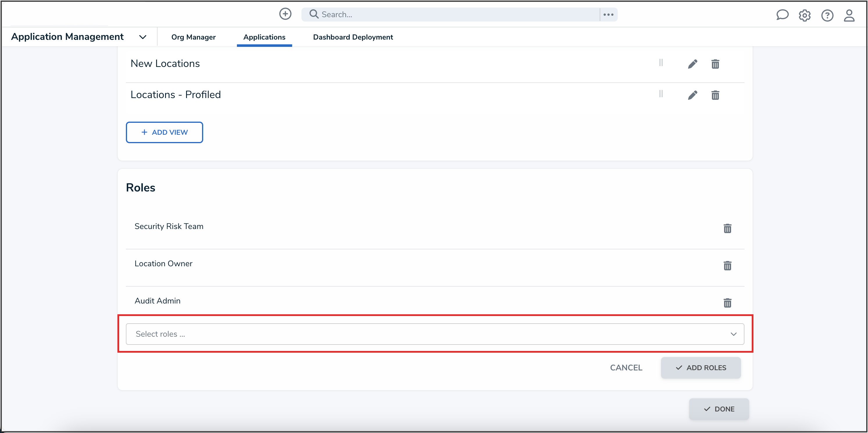Click the plus circle quick-add icon
The width and height of the screenshot is (868, 433).
[285, 14]
